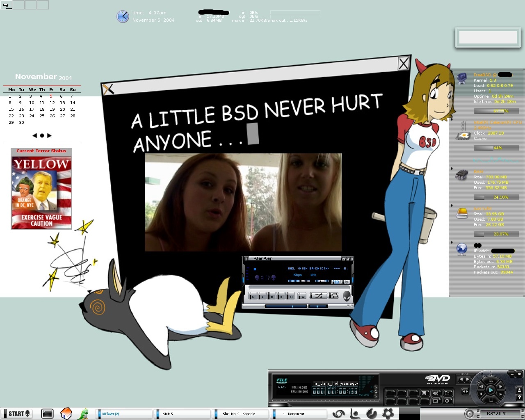Click the AlienAmp seek position bar
Viewport: 525px width, 420px height.
[299, 287]
